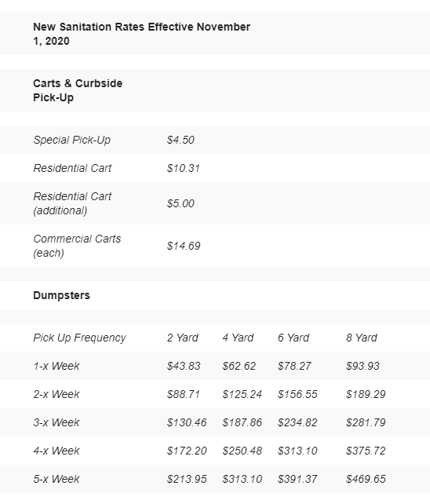Click the 8 Yard column header
The height and width of the screenshot is (504, 430).
[x=362, y=338]
